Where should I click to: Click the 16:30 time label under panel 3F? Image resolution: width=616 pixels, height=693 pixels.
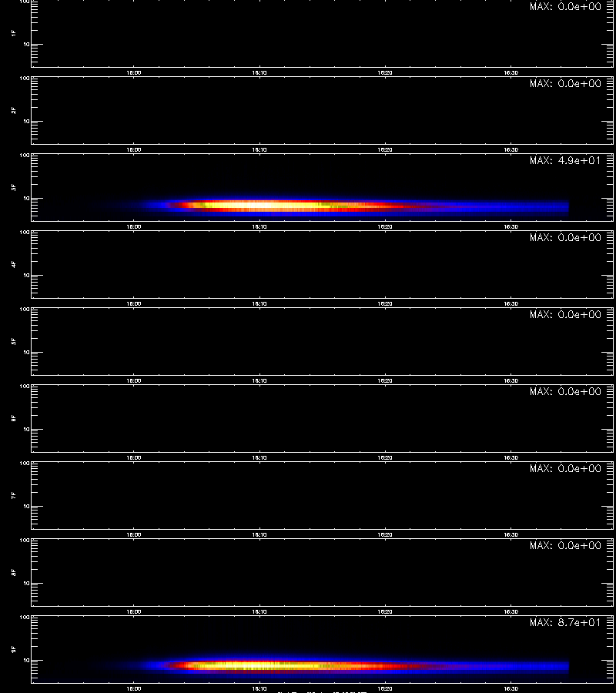[x=511, y=226]
